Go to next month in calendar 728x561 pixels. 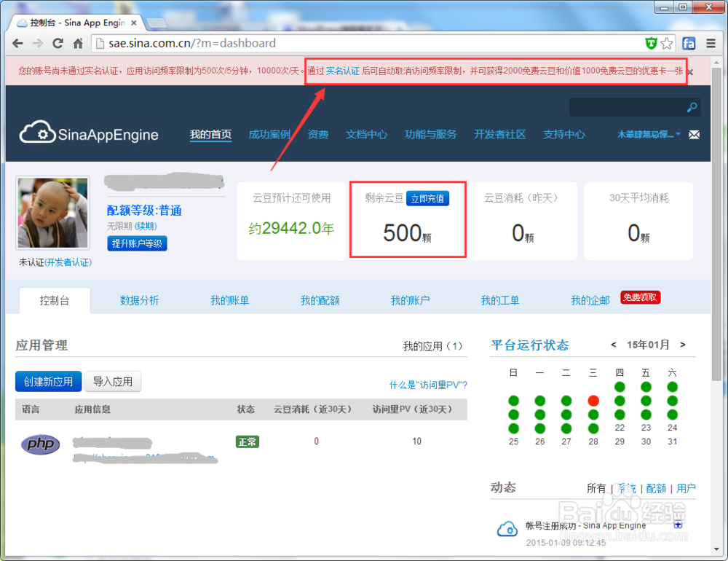click(x=683, y=345)
